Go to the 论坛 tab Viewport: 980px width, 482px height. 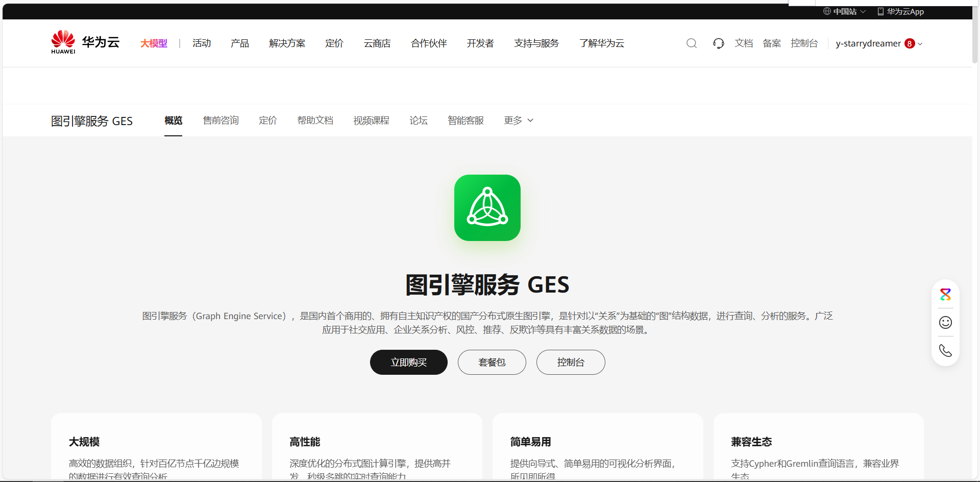click(419, 120)
